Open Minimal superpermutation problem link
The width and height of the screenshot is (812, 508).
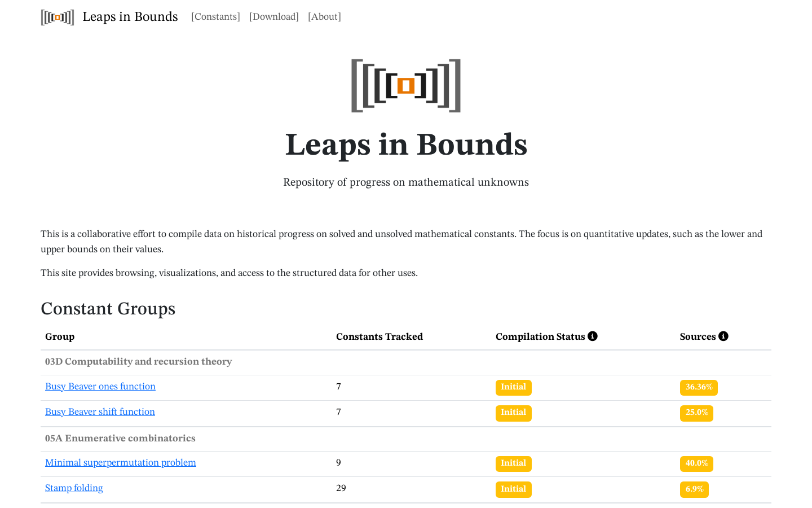121,463
